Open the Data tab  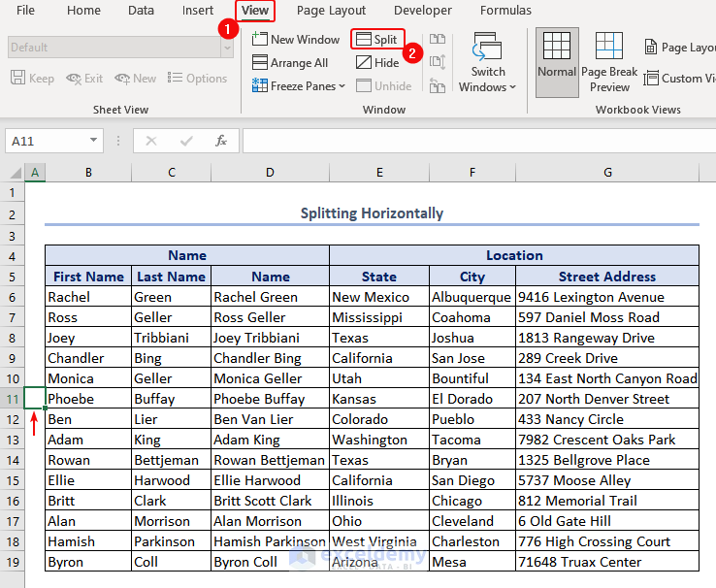coord(141,10)
